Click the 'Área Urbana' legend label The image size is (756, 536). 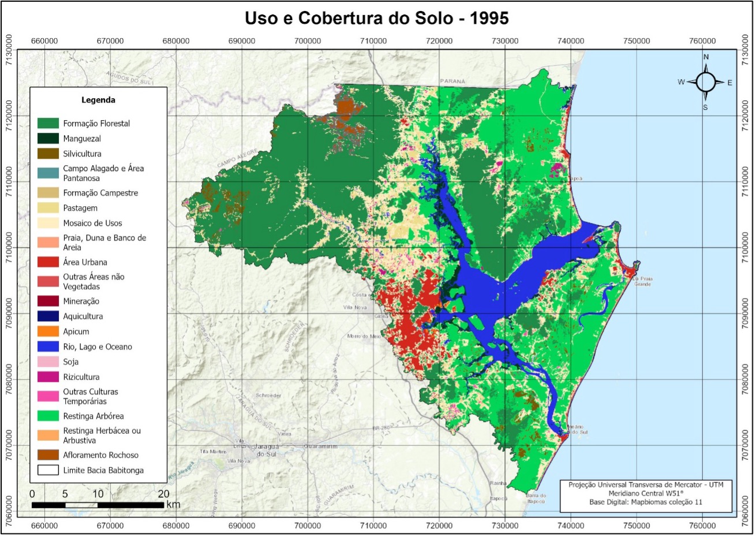(85, 262)
